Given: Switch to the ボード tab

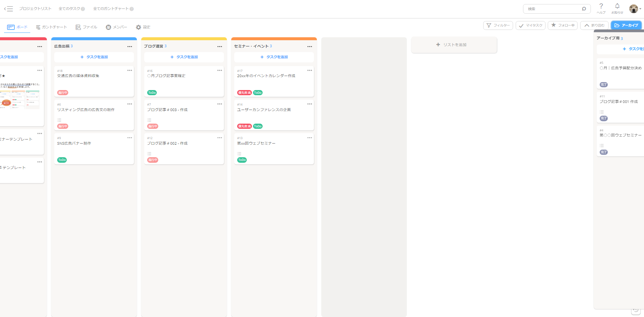Looking at the screenshot, I should (17, 27).
